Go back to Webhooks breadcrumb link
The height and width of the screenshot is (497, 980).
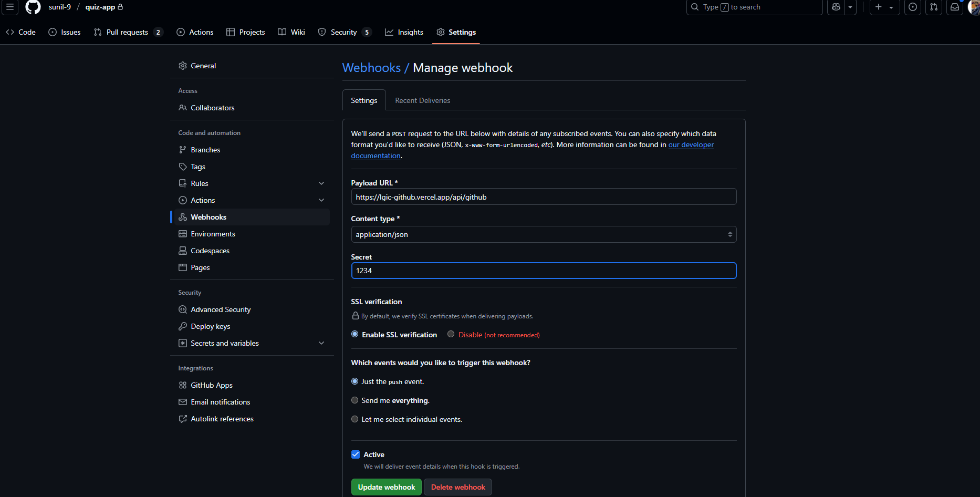point(371,68)
